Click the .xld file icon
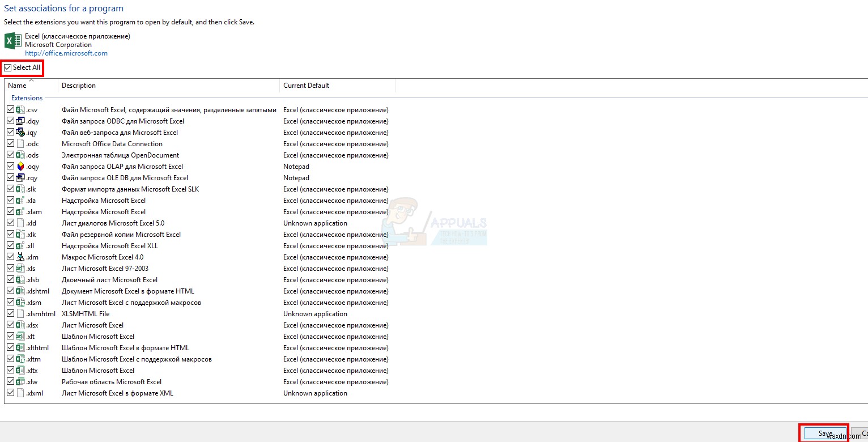 20,223
